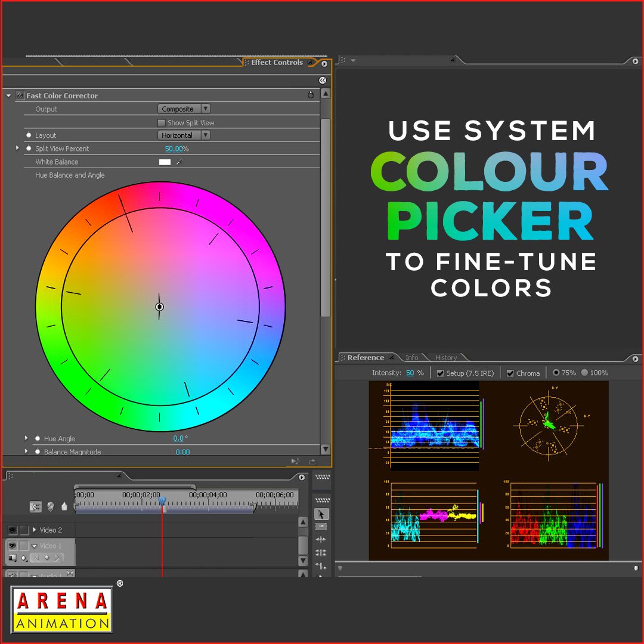The width and height of the screenshot is (644, 644).
Task: Hide the timeline view via double-arrow button
Action: pyautogui.click(x=323, y=80)
